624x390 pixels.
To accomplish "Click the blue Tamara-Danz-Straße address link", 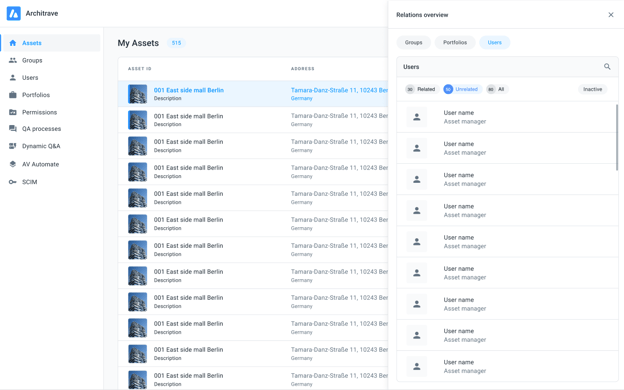I will [x=339, y=90].
